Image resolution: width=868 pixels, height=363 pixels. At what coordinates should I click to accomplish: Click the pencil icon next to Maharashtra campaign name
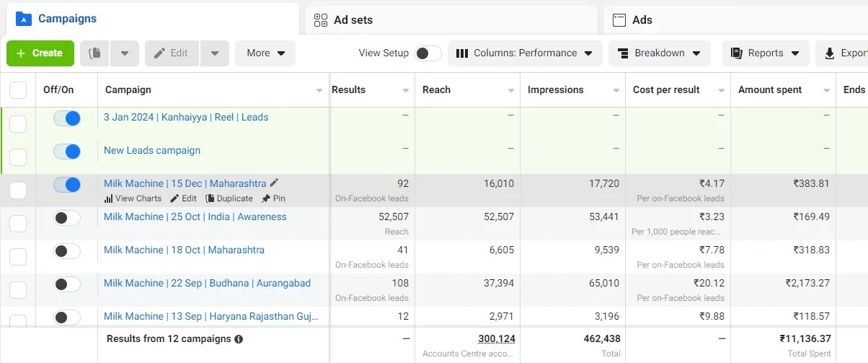(274, 183)
